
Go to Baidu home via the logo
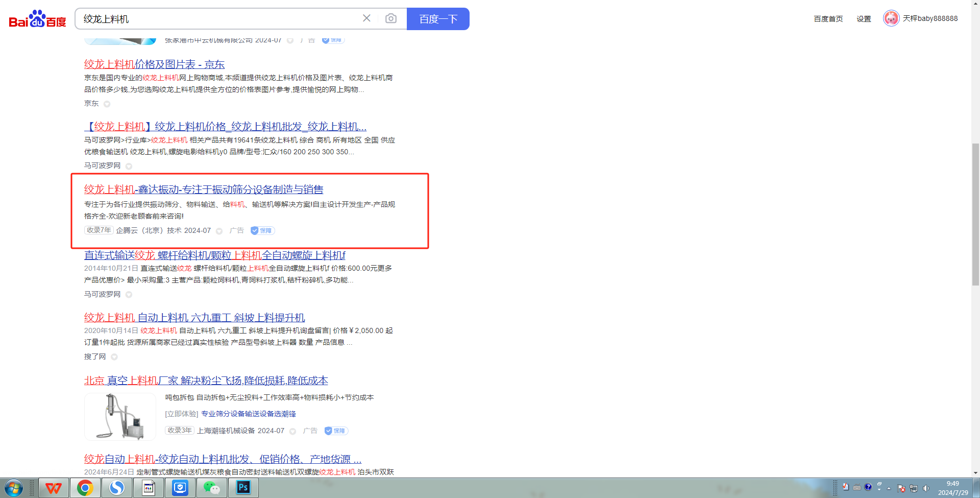pyautogui.click(x=37, y=19)
